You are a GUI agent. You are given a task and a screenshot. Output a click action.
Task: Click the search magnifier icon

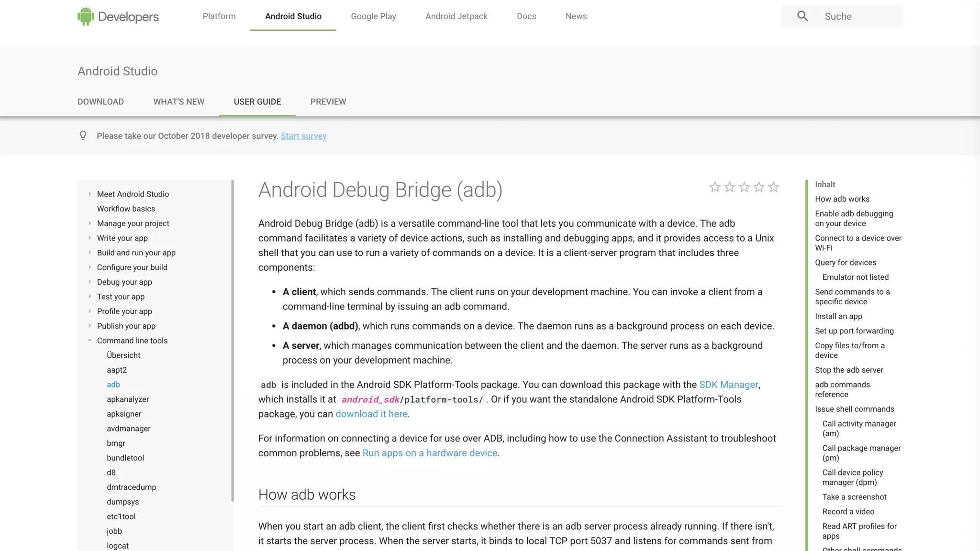click(802, 16)
